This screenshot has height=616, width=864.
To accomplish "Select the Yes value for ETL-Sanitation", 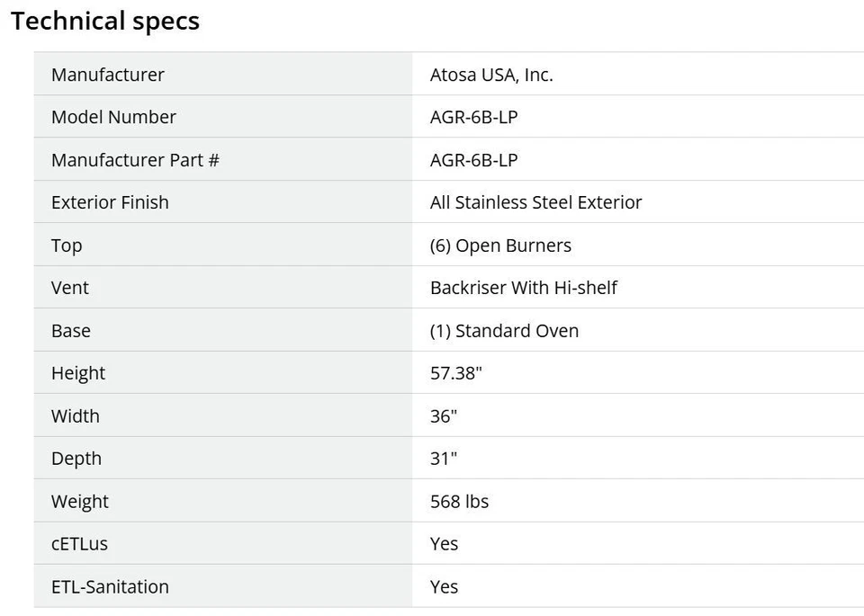I will (444, 587).
